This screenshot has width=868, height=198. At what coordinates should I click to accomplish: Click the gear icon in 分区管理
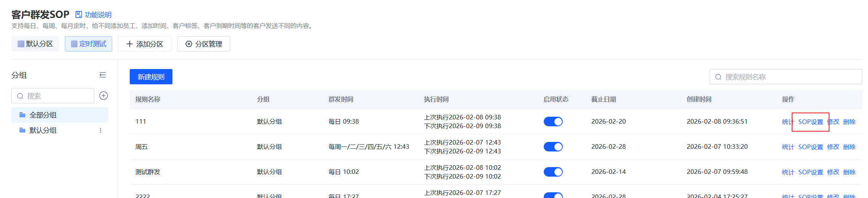(188, 44)
